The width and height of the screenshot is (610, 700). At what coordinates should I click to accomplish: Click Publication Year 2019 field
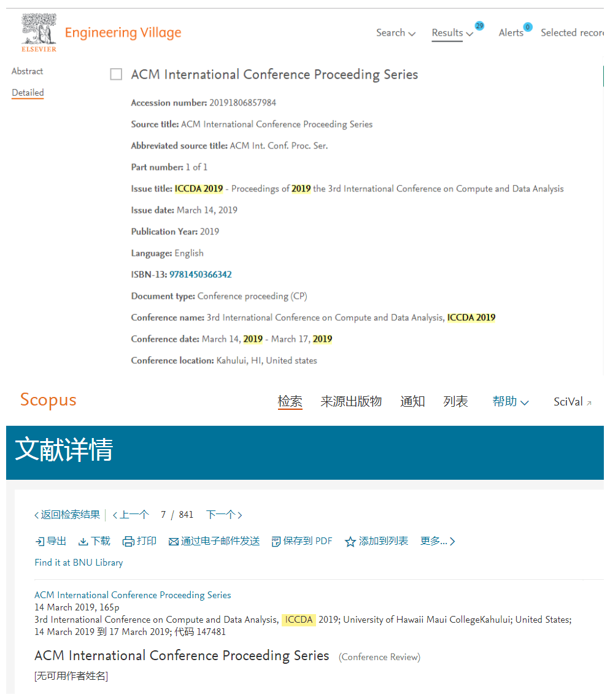(175, 232)
